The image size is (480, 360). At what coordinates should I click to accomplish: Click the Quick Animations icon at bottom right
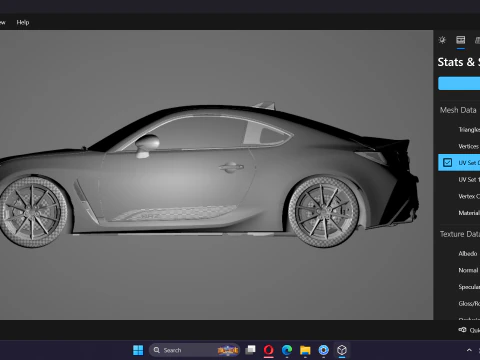pos(462,330)
